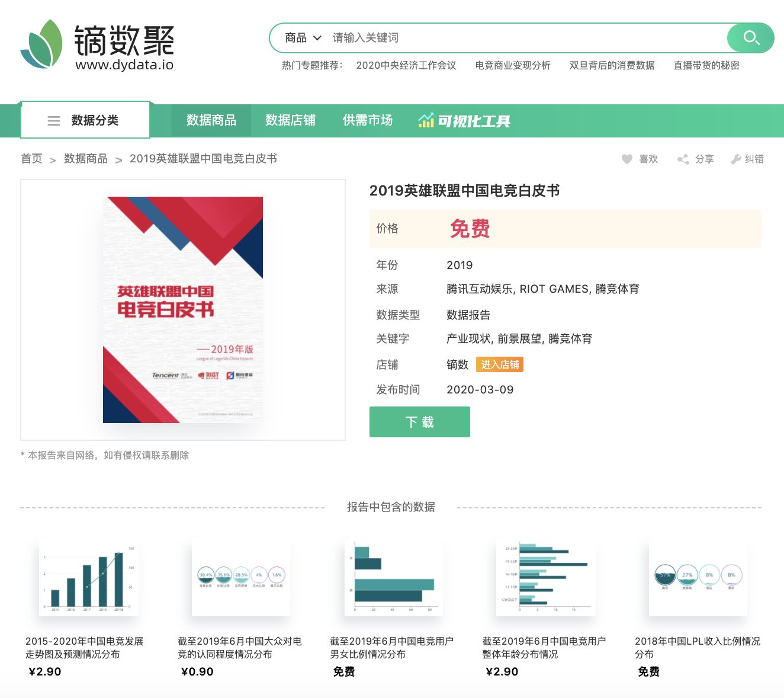Click the orange 进入店铺 button
This screenshot has height=698, width=784.
point(500,364)
